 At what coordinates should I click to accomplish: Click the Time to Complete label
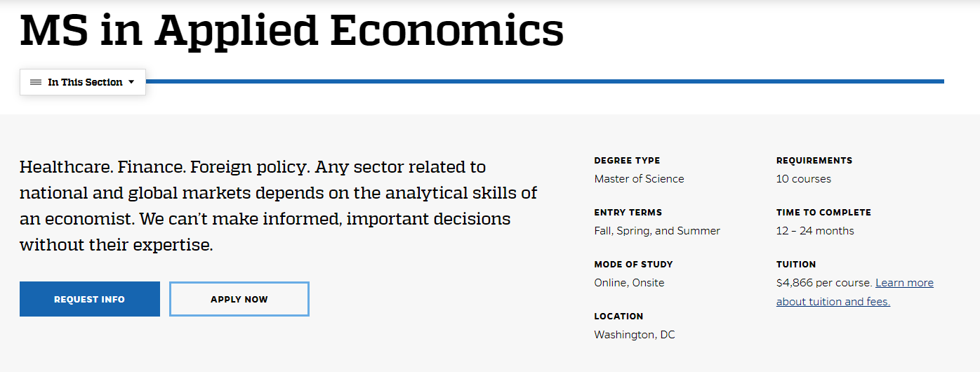click(x=823, y=213)
